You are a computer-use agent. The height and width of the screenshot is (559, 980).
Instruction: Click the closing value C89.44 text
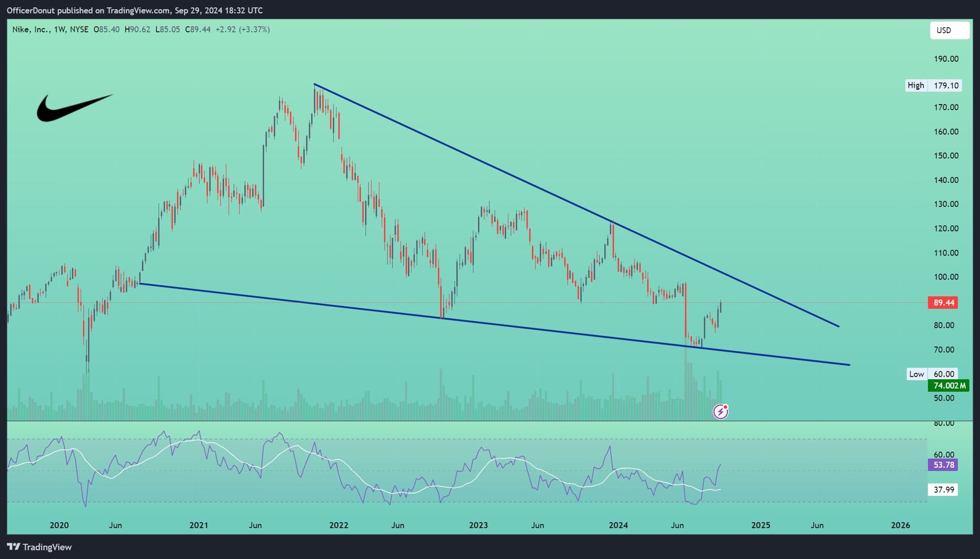pos(198,30)
